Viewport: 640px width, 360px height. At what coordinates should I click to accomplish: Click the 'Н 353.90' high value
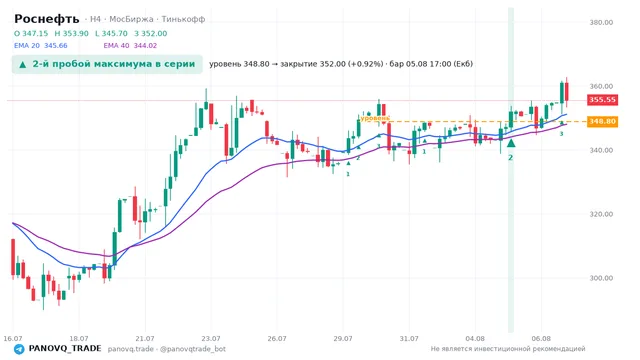click(x=71, y=33)
